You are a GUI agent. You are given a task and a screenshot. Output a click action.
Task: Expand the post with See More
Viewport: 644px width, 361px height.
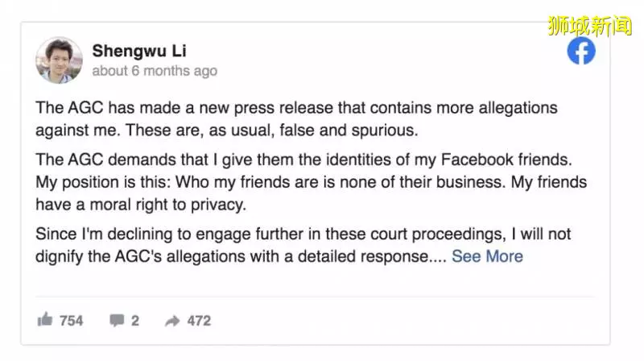pyautogui.click(x=487, y=256)
